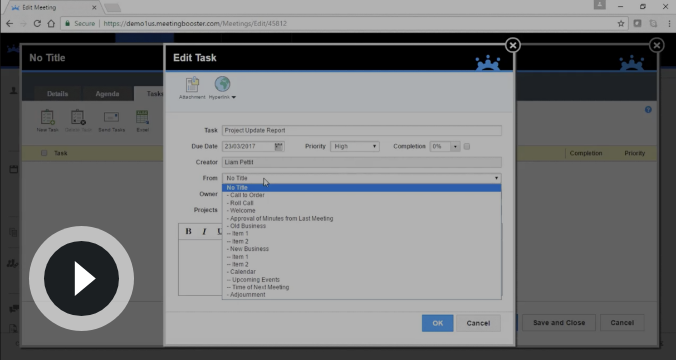Bookmark this page with the star
This screenshot has height=360, width=676.
coord(621,23)
